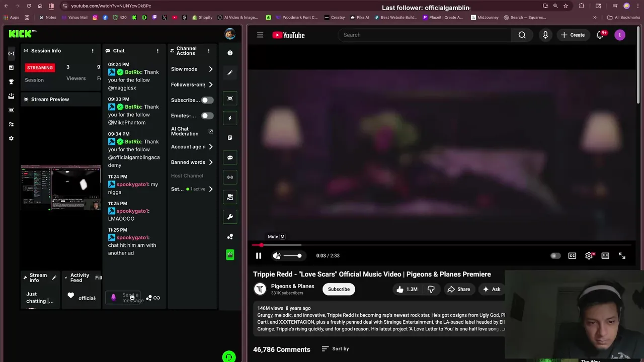Dislike the Love Scars video
644x362 pixels.
[431, 289]
